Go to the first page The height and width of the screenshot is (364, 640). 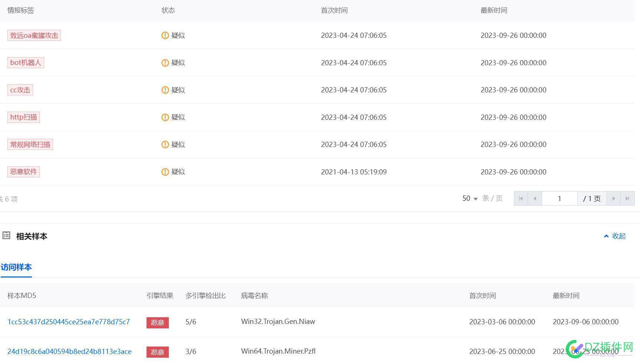521,199
